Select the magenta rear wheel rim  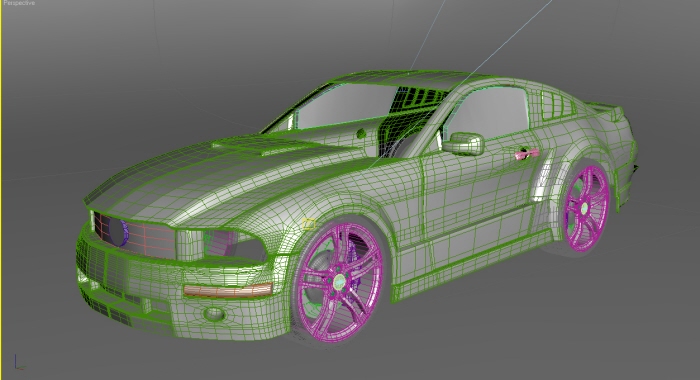(586, 208)
